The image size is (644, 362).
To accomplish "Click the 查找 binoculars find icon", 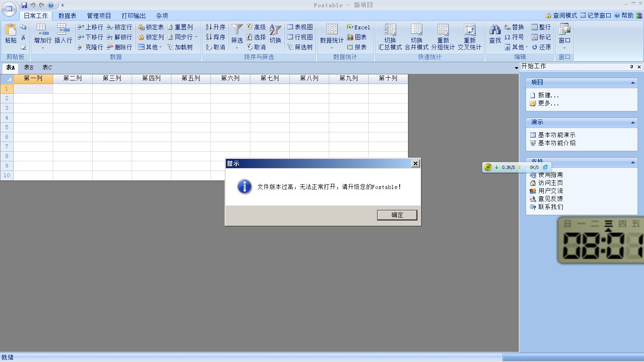I will (495, 30).
